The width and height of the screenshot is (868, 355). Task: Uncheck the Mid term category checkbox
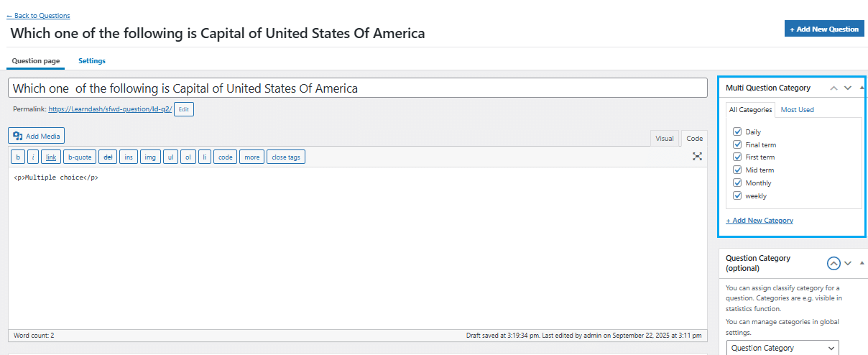tap(737, 170)
